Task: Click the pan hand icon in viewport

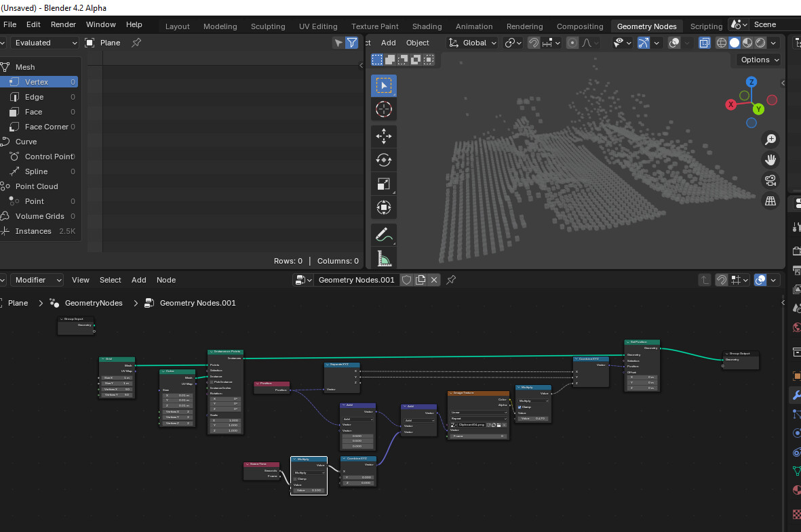Action: tap(770, 160)
